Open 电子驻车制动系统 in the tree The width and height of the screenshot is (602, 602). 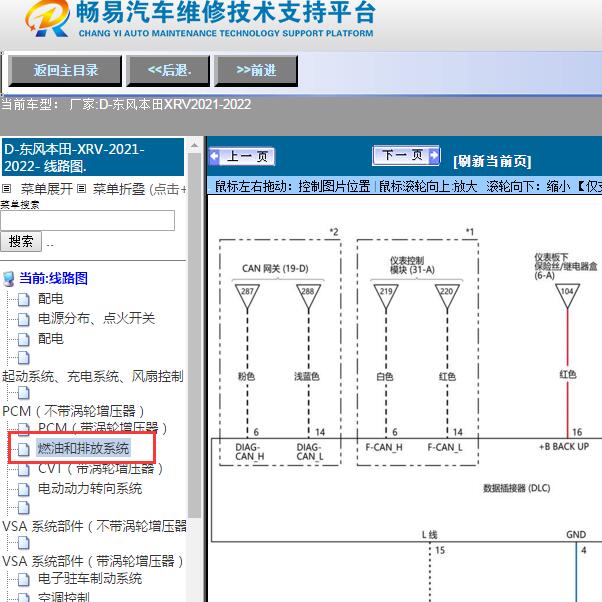coord(90,579)
